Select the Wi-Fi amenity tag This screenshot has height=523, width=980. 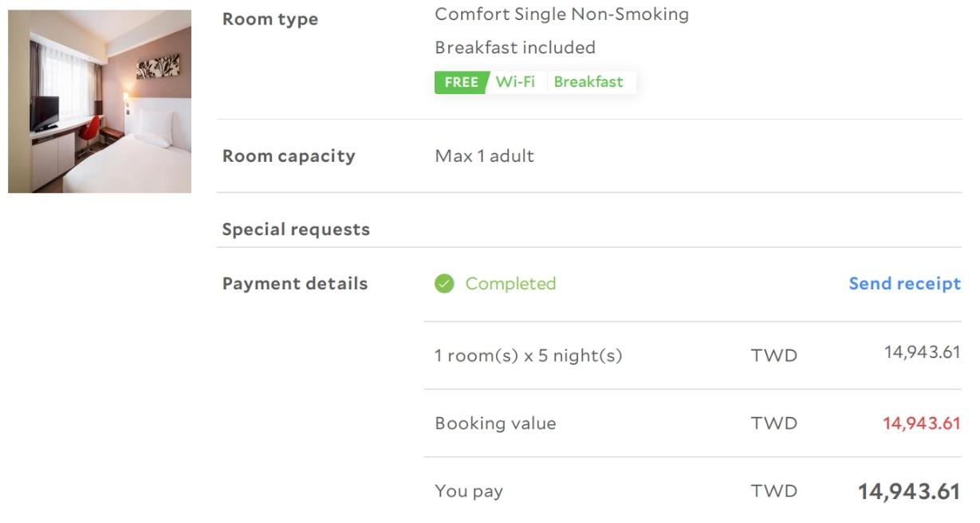[515, 82]
